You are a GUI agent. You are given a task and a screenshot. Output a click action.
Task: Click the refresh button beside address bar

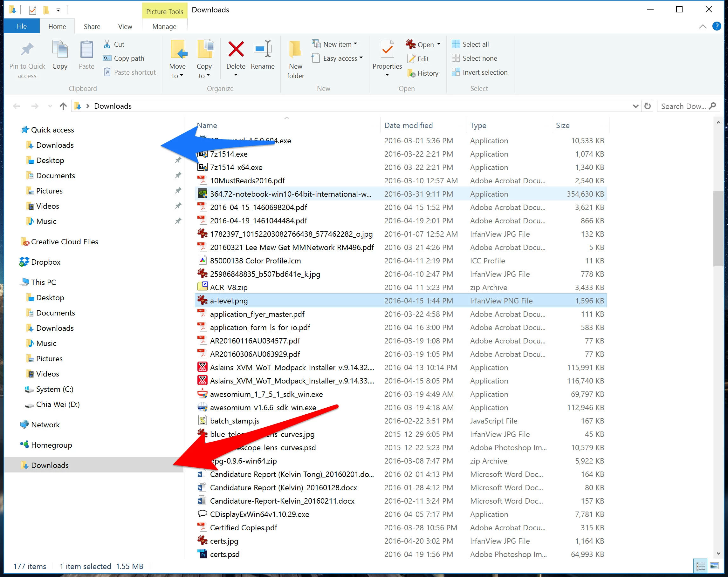pos(647,106)
